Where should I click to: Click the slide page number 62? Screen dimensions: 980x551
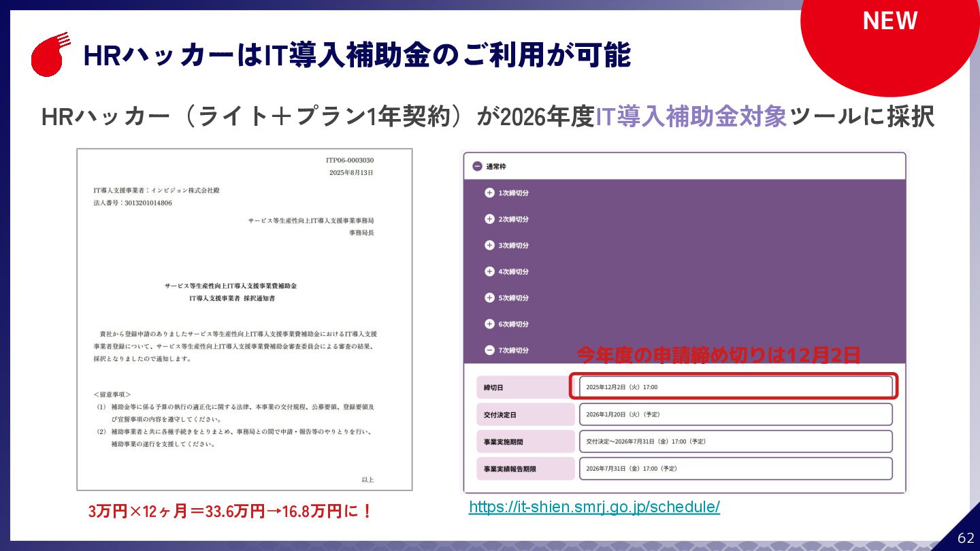coord(966,538)
